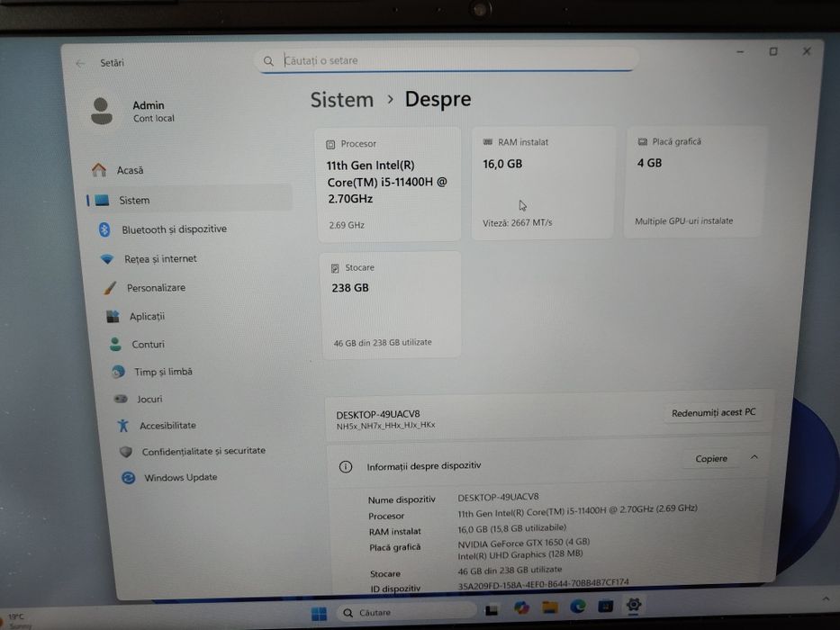Collapse 'Informații despre dispozitiv' chevron
Viewport: 840px width, 630px height.
(754, 457)
